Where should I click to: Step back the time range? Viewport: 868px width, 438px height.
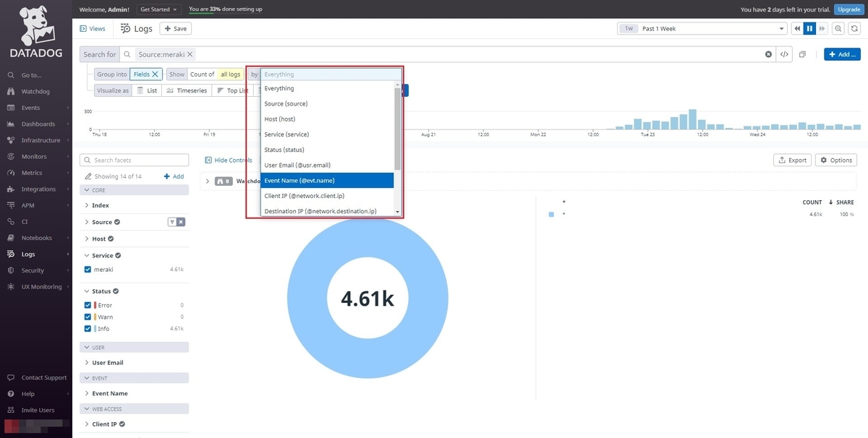pyautogui.click(x=797, y=28)
